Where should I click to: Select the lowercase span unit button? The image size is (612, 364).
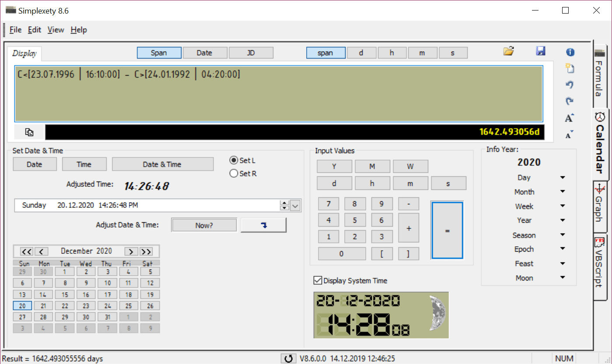coord(326,53)
